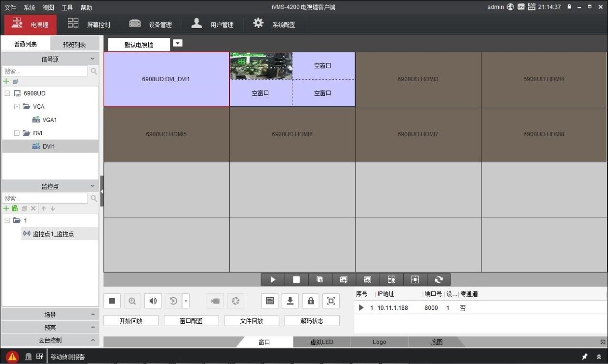This screenshot has height=364, width=608.
Task: Click the padlock icon in the window controls
Action: [311, 301]
